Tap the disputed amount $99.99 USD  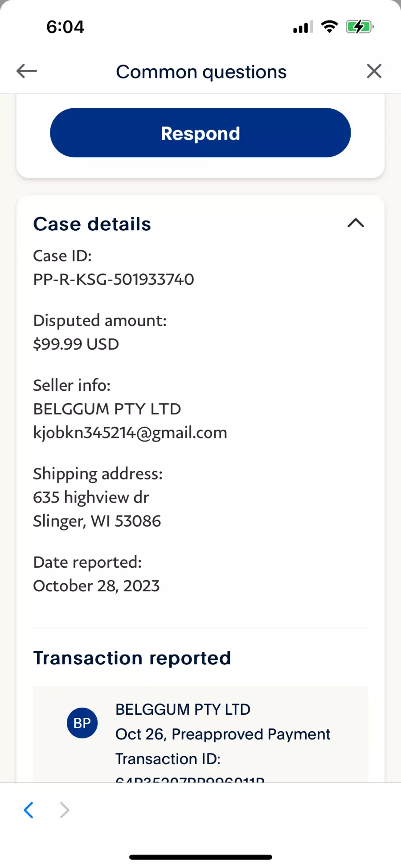click(76, 344)
